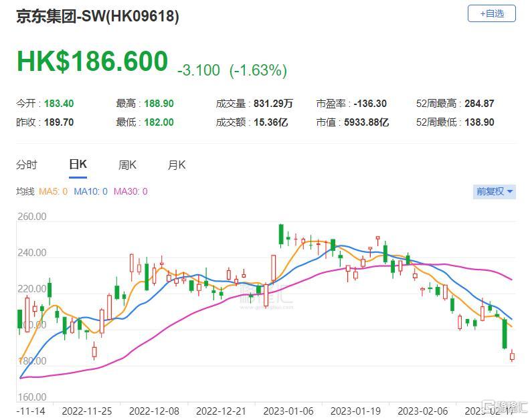Click the tall green candlestick at the chart peak
This screenshot has width=532, height=418.
click(x=281, y=234)
